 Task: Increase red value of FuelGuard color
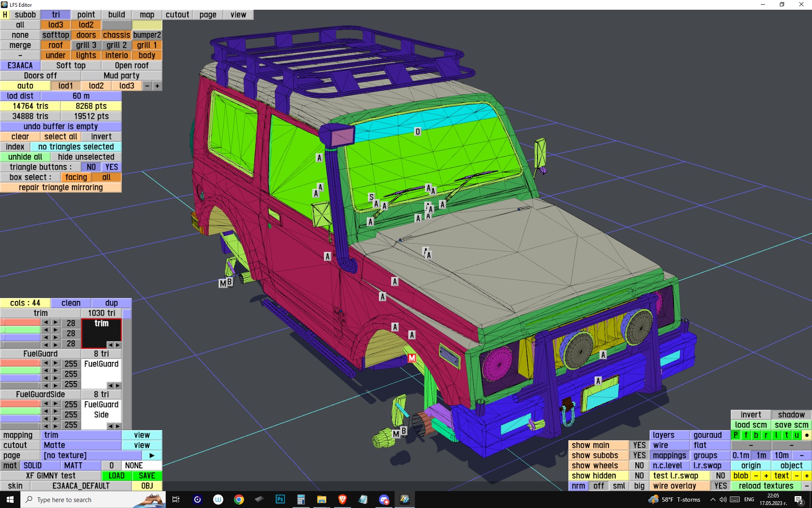point(55,363)
